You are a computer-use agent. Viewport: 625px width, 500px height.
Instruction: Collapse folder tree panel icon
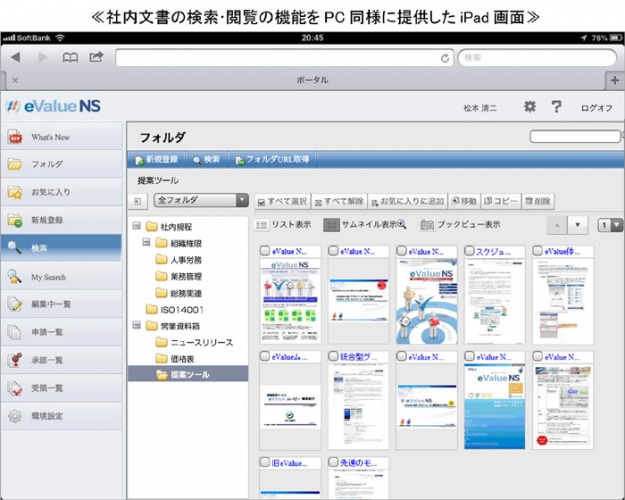[138, 201]
